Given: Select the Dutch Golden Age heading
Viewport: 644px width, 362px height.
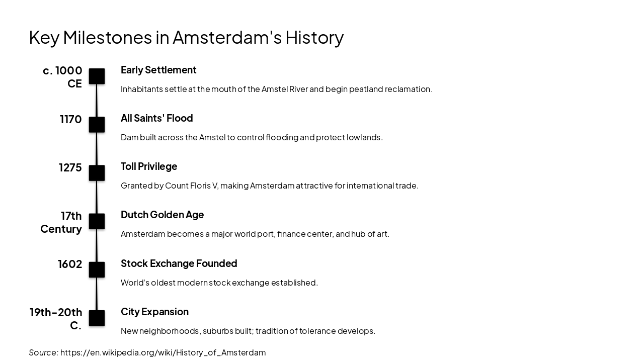Looking at the screenshot, I should tap(162, 215).
